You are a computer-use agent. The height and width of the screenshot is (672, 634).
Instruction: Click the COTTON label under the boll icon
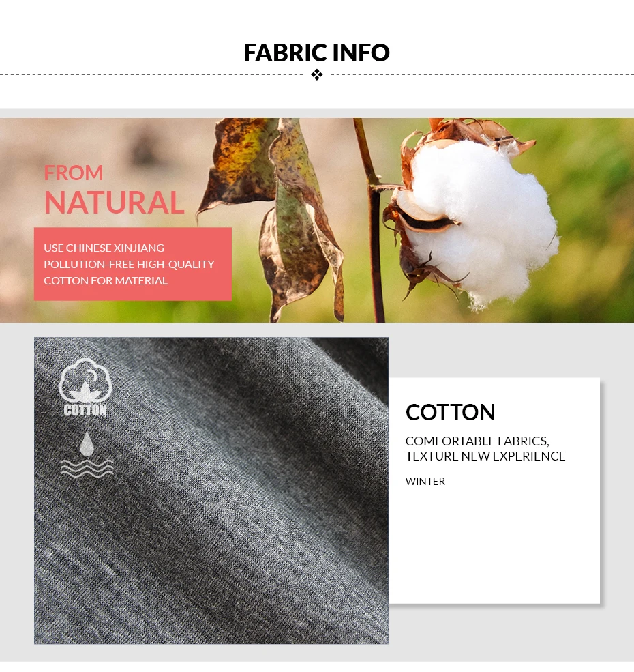tap(85, 410)
